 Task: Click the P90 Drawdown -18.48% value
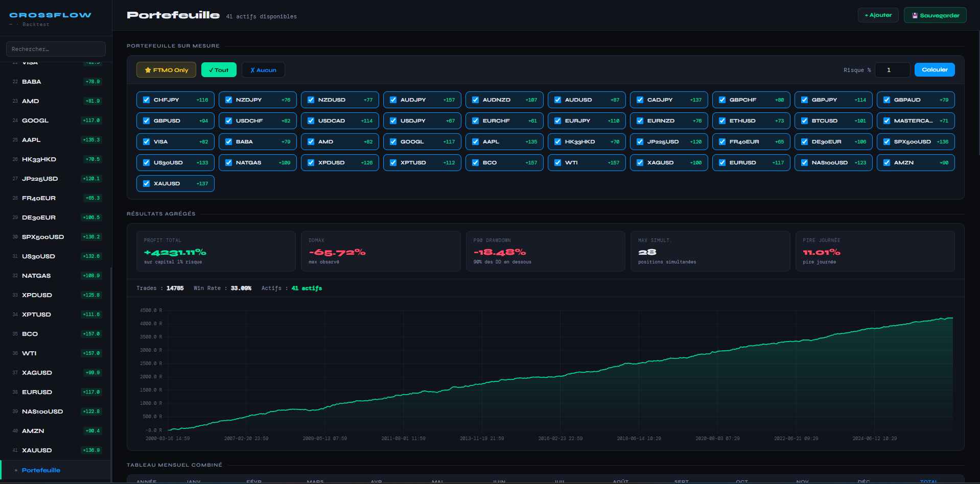click(x=500, y=252)
